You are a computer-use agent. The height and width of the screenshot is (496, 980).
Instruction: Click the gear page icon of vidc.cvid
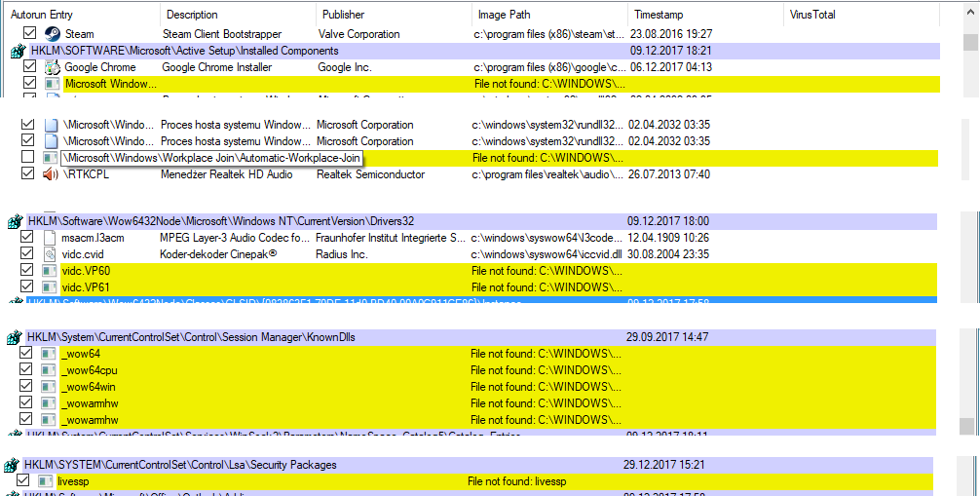pos(50,254)
